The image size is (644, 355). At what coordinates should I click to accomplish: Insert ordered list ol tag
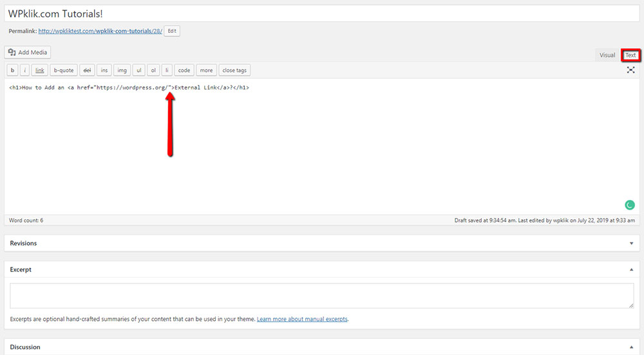coord(153,70)
